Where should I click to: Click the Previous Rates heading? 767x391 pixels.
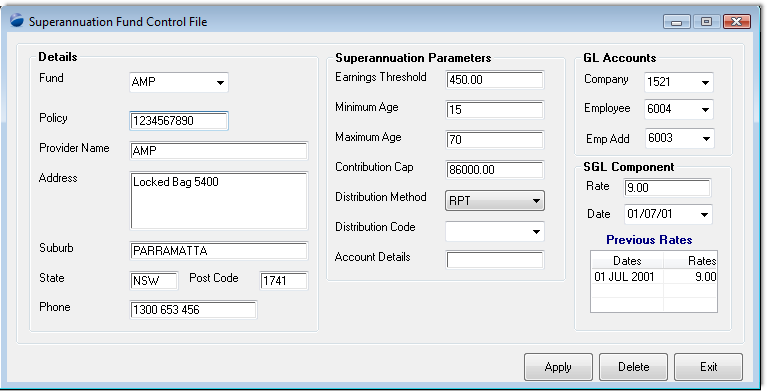pos(649,240)
